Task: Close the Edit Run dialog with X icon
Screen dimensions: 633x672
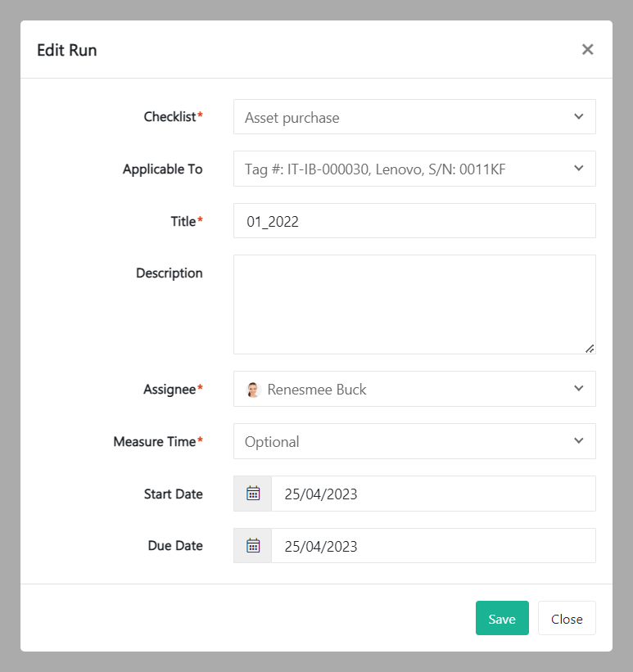Action: (587, 49)
